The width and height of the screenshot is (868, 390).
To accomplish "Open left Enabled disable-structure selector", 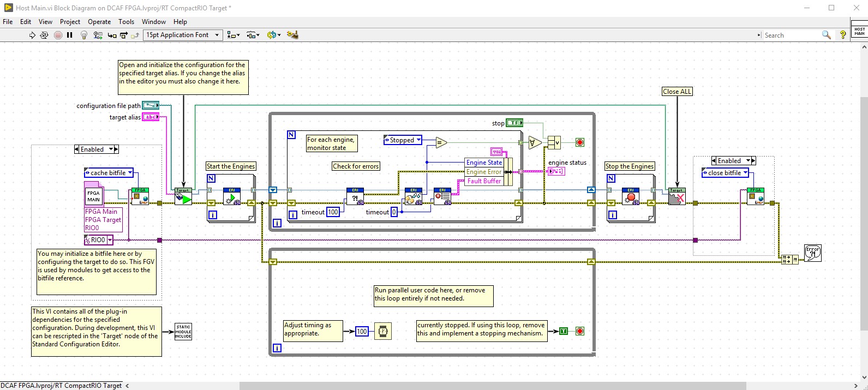I will [x=97, y=149].
